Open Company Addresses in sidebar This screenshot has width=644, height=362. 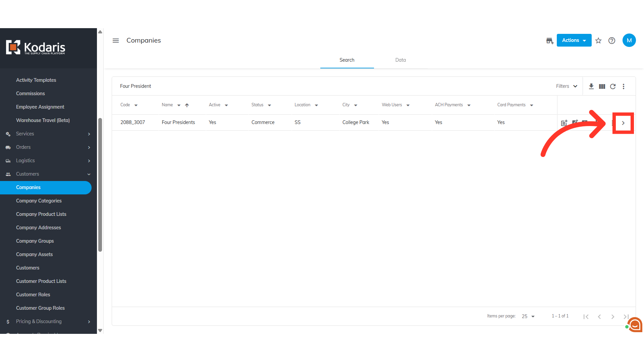39,228
